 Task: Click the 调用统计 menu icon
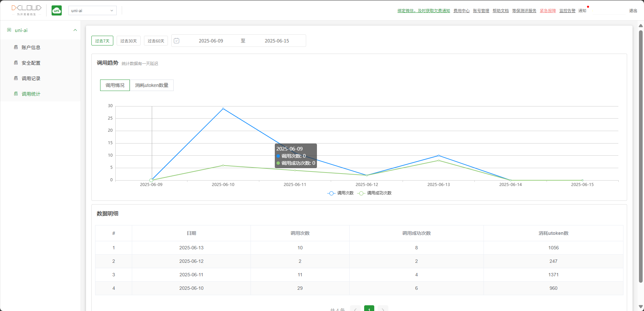point(16,94)
